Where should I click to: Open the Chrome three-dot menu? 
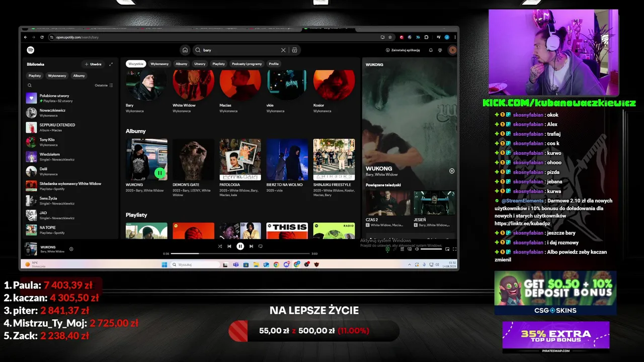click(455, 37)
